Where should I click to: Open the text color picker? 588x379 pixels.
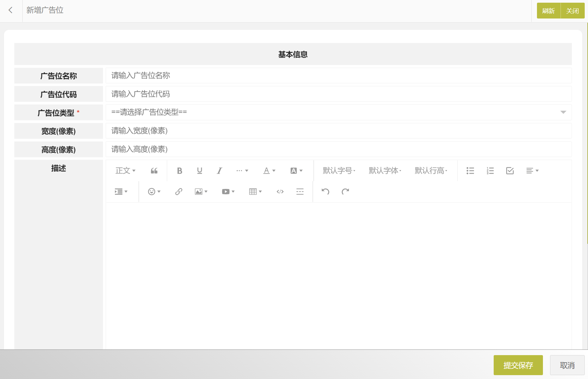point(269,171)
